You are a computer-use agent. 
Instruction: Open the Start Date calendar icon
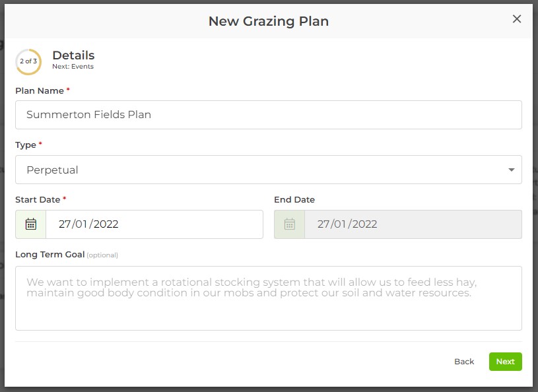coord(31,224)
